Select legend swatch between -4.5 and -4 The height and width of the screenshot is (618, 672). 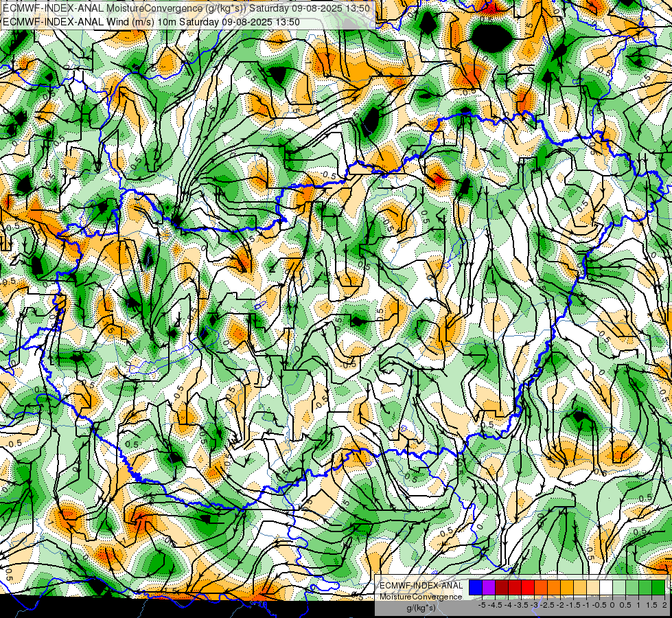tap(502, 588)
